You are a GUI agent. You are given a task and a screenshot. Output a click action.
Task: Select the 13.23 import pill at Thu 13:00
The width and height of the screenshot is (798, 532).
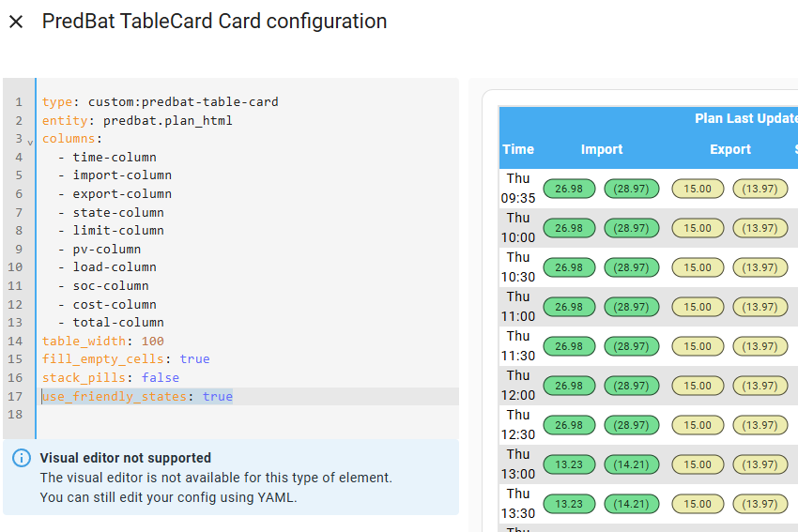click(569, 464)
